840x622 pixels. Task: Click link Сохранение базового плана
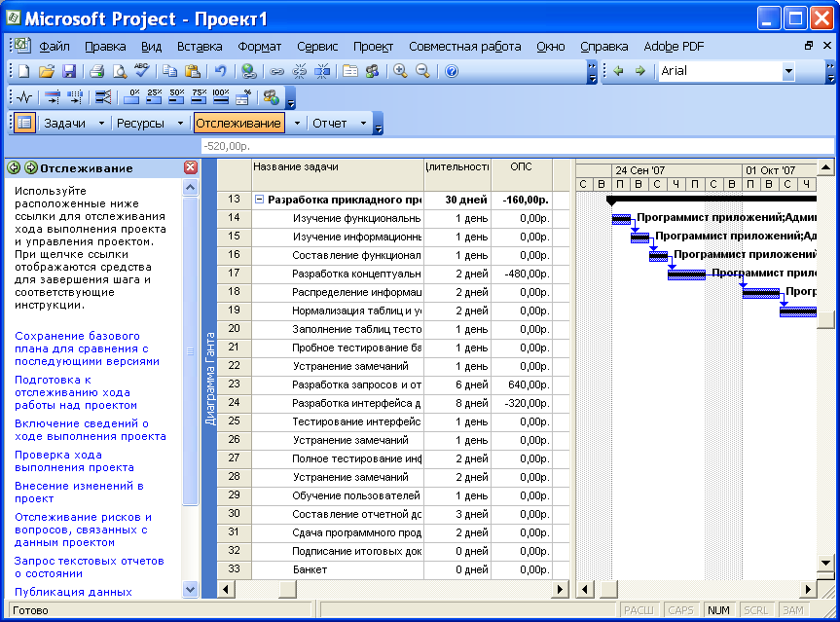click(87, 348)
